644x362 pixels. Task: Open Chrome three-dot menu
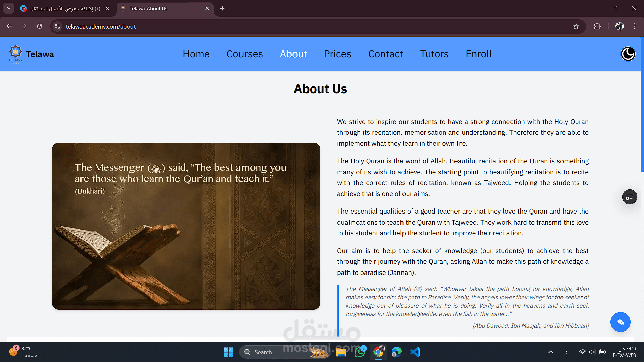coord(635,26)
